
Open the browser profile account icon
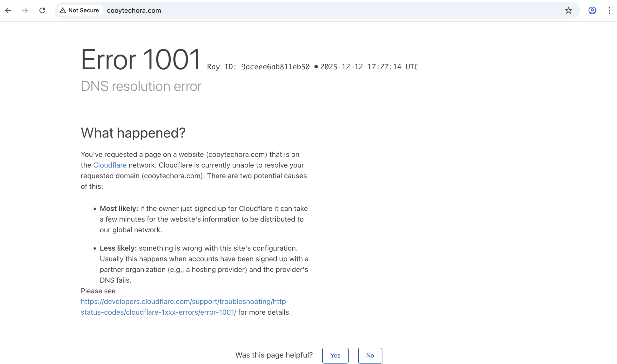point(592,10)
